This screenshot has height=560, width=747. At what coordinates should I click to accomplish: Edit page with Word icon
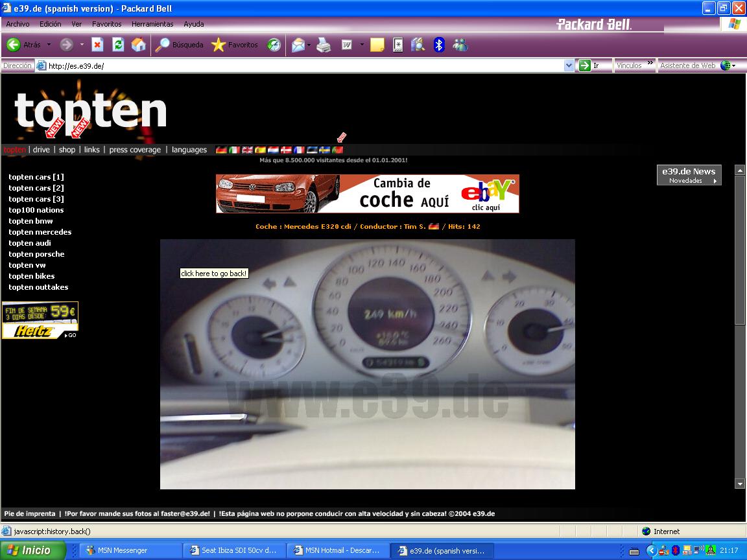coord(347,45)
